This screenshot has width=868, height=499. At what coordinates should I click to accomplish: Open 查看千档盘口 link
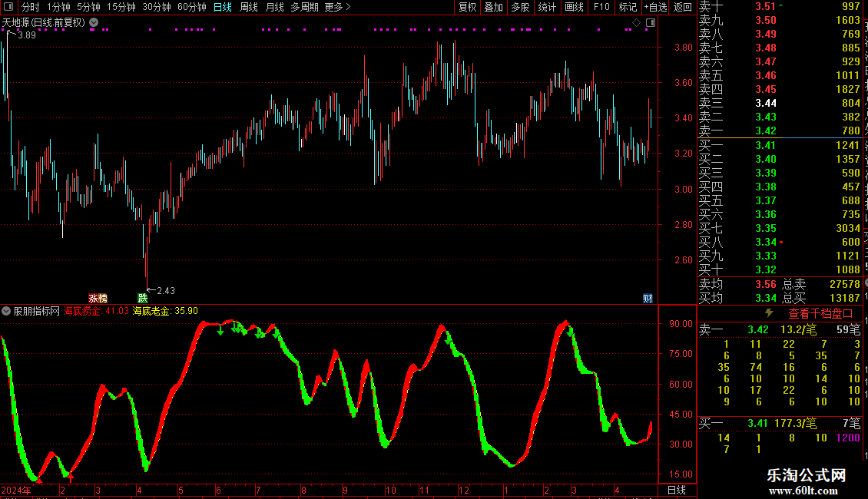[x=820, y=314]
